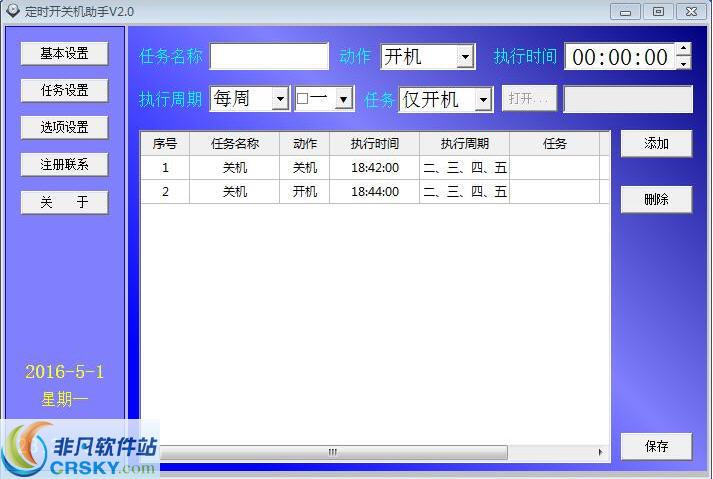Click row number 1 cell
Image resolution: width=713 pixels, height=479 pixels.
pos(165,168)
